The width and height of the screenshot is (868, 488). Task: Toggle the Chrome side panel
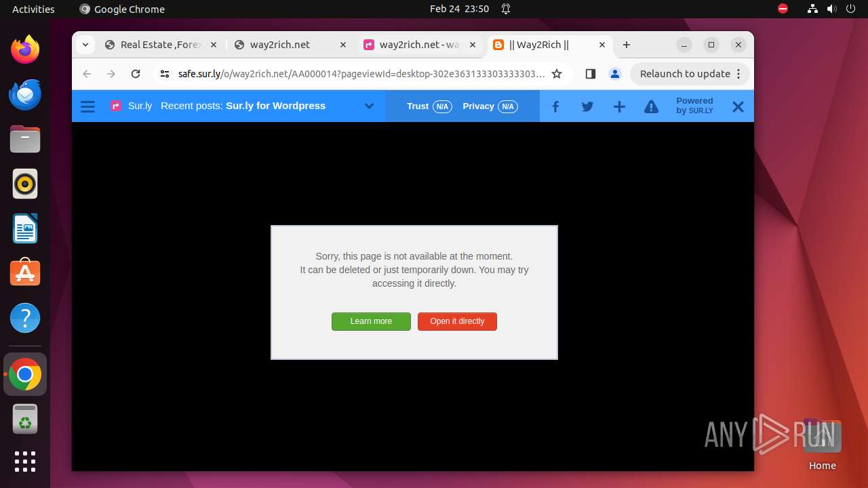pos(591,74)
